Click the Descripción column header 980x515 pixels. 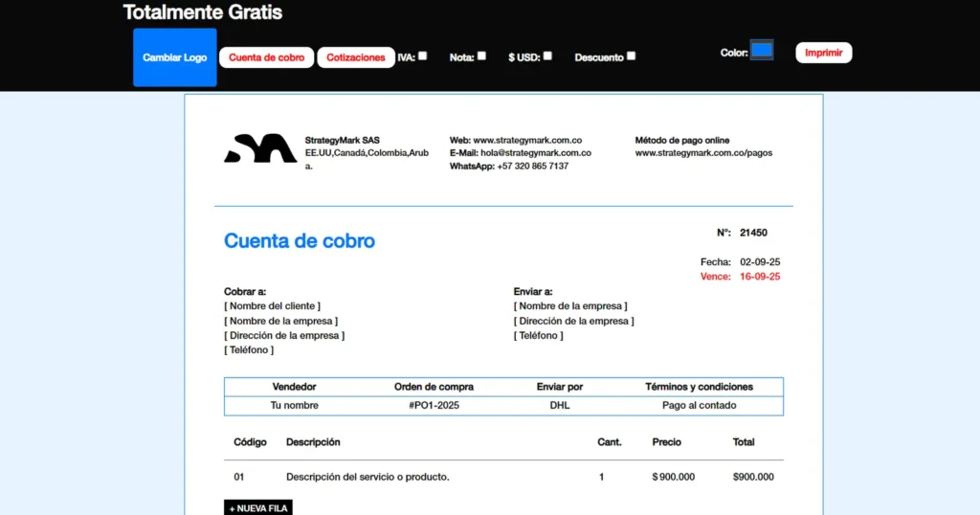pos(313,442)
